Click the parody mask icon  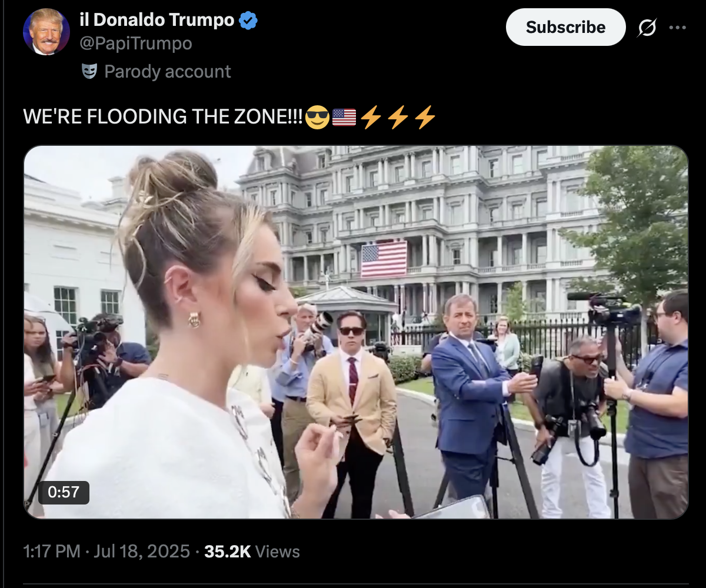[x=89, y=72]
